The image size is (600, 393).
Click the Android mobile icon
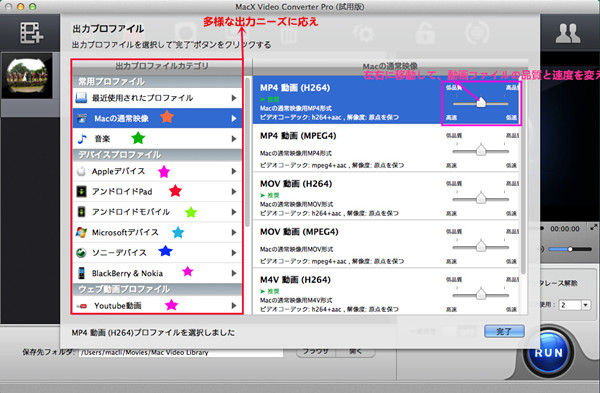click(x=81, y=212)
